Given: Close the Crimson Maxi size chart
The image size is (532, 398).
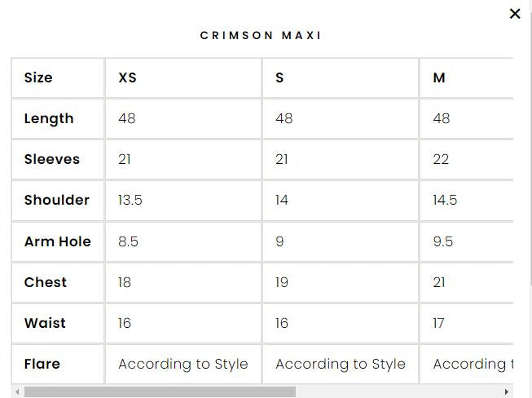Looking at the screenshot, I should point(515,14).
